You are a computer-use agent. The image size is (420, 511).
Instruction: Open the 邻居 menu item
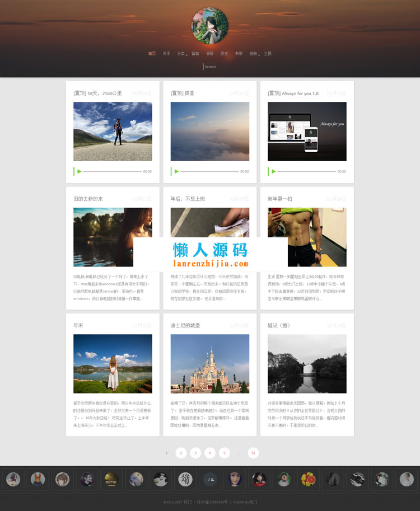click(x=209, y=53)
